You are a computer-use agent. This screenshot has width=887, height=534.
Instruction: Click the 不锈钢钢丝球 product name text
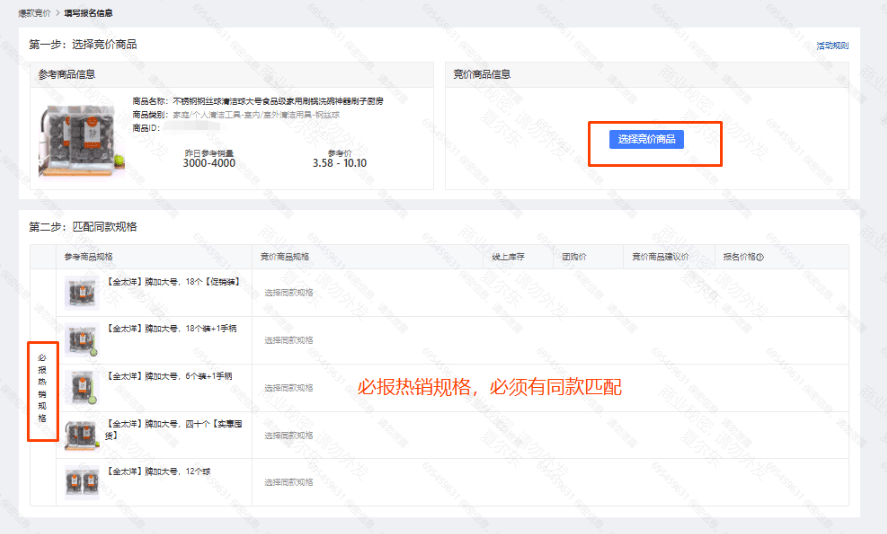(x=277, y=101)
